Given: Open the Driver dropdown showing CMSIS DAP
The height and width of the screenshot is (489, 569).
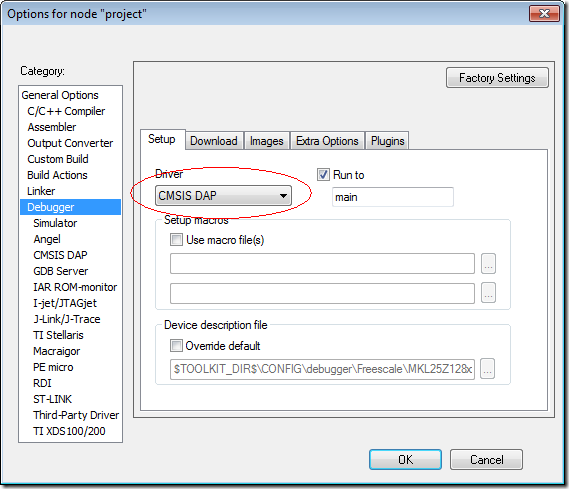Looking at the screenshot, I should point(223,196).
